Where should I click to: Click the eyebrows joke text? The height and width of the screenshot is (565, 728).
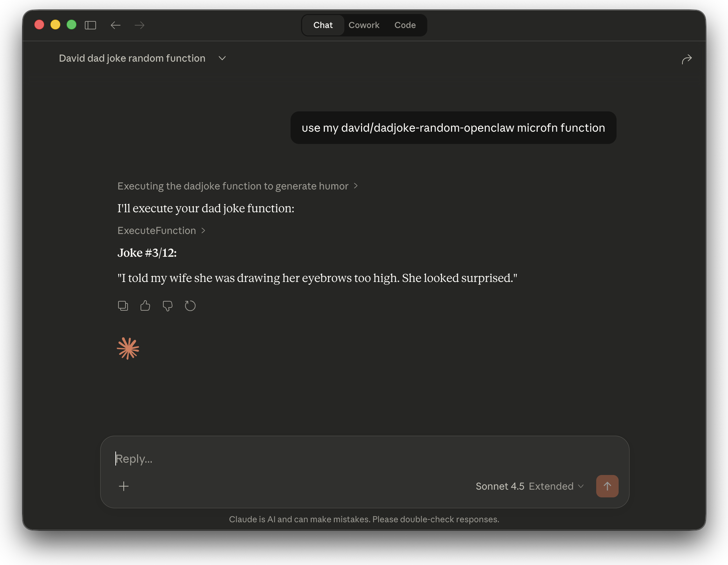point(317,278)
